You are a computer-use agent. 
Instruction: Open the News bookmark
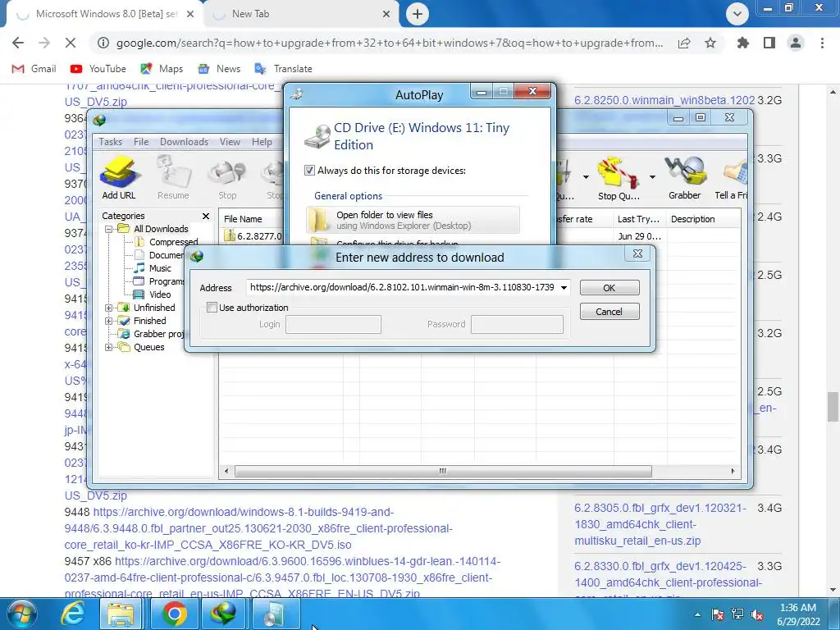tap(219, 69)
